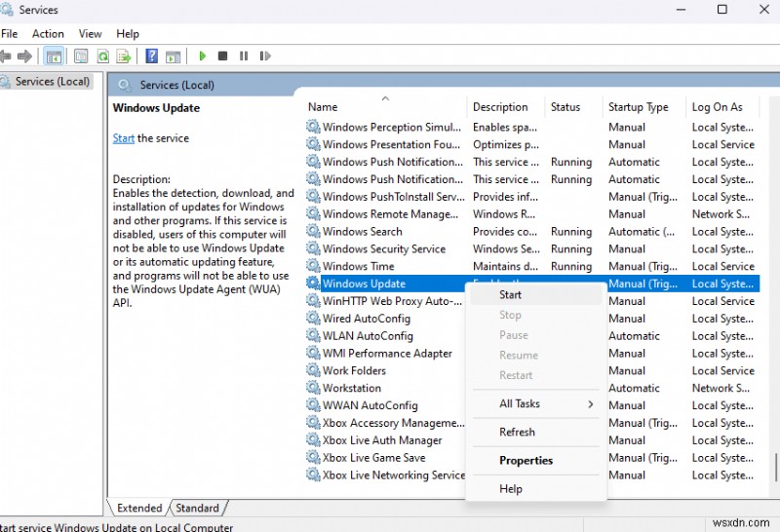
Task: Select the Windows Presentation Foundation row
Action: point(532,144)
